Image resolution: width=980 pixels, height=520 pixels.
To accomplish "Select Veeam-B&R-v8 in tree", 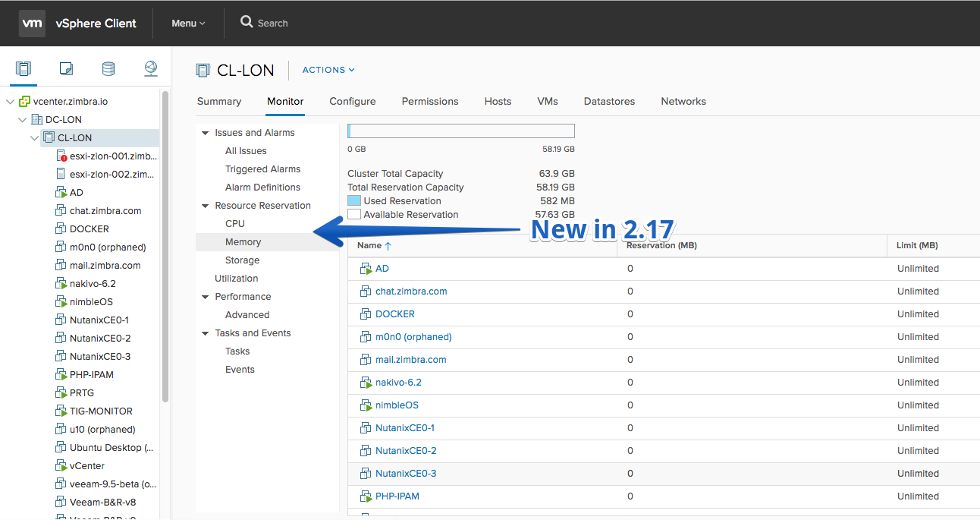I will click(102, 503).
